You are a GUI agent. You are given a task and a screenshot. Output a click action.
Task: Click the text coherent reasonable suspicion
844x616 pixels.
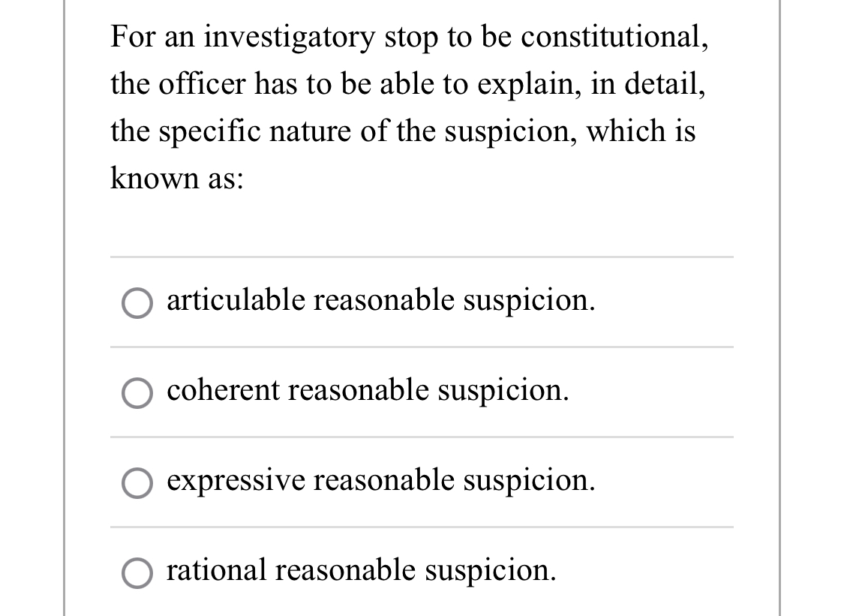[366, 390]
